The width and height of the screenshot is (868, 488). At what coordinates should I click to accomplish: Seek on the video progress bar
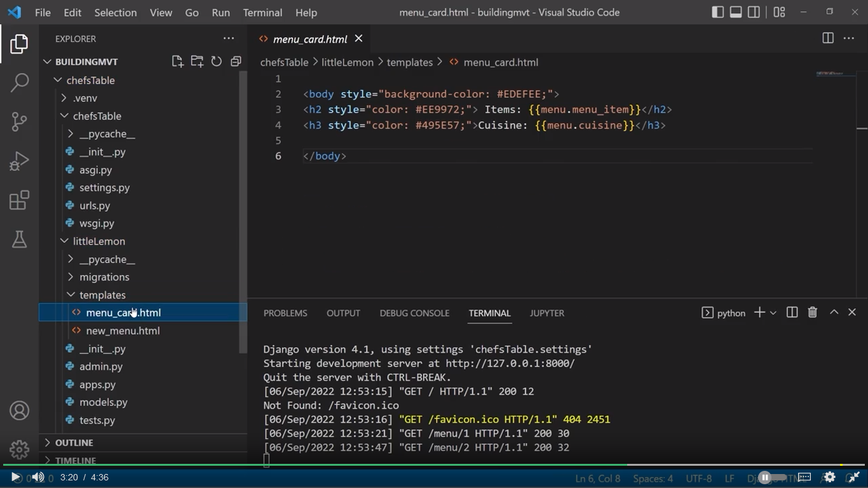click(x=434, y=465)
